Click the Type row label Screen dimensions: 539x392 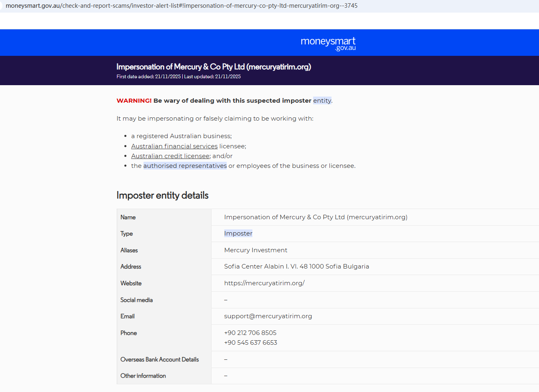126,233
